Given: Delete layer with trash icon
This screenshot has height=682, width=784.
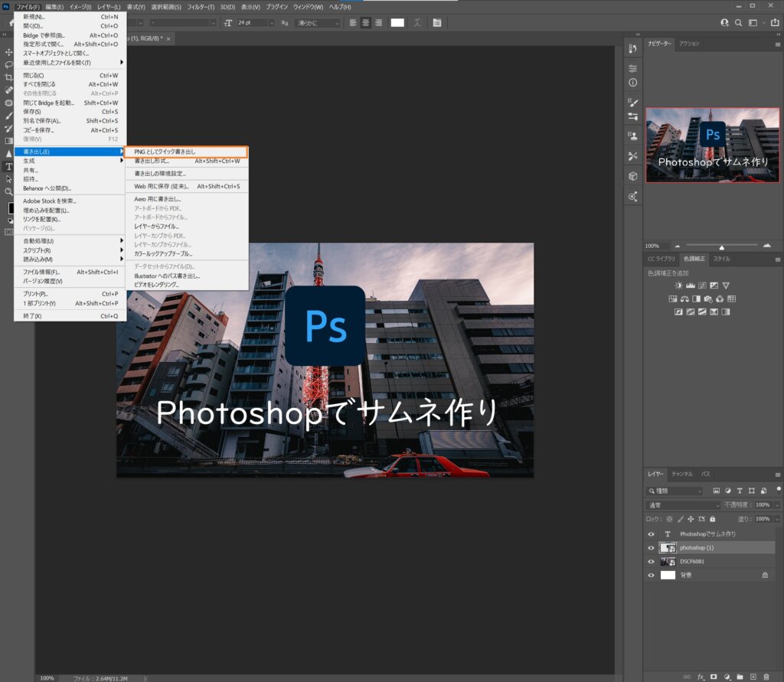Looking at the screenshot, I should [x=766, y=677].
